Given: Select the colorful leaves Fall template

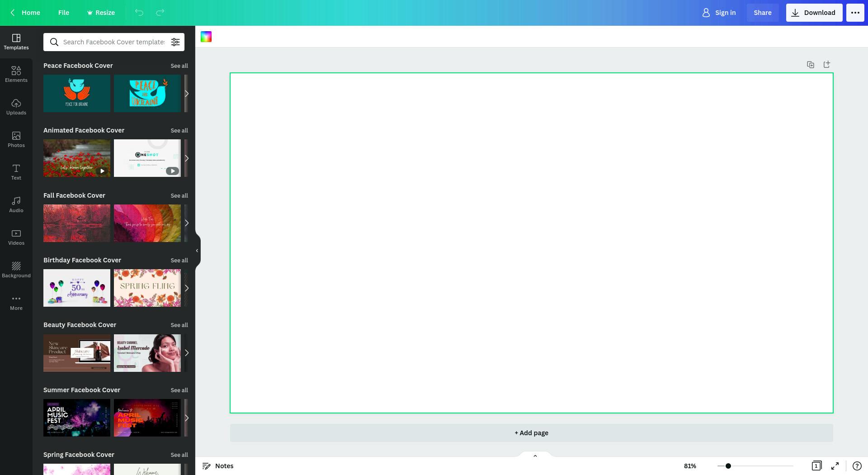Looking at the screenshot, I should (x=147, y=223).
